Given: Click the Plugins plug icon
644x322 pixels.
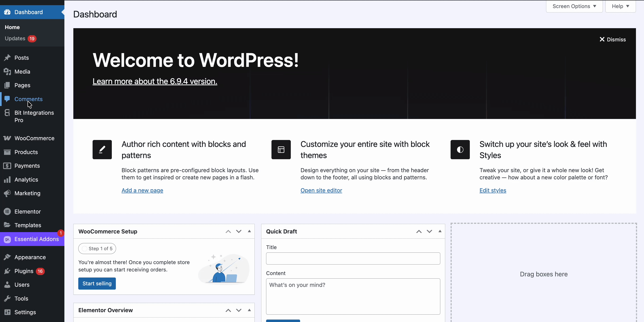Looking at the screenshot, I should click(x=7, y=271).
